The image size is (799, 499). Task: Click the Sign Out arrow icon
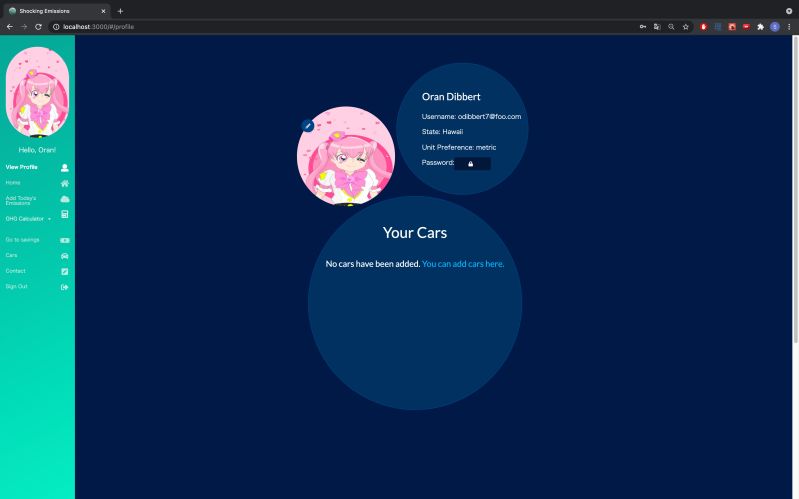pyautogui.click(x=65, y=287)
